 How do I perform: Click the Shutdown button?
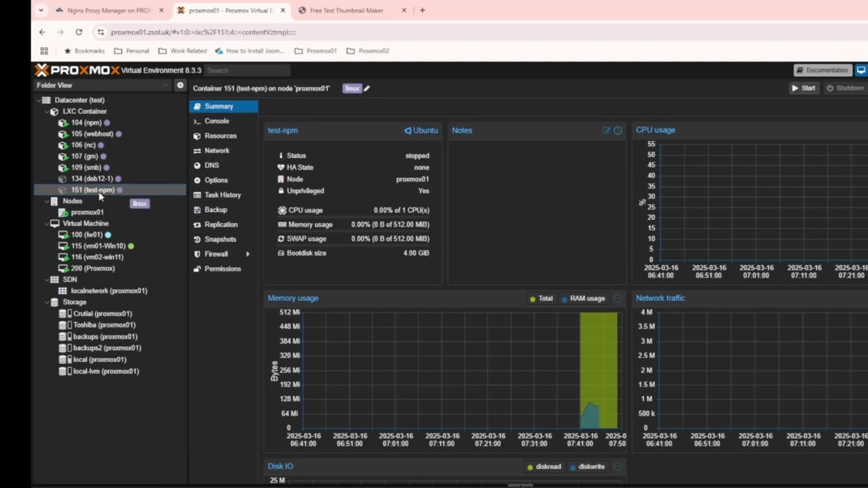pos(845,88)
